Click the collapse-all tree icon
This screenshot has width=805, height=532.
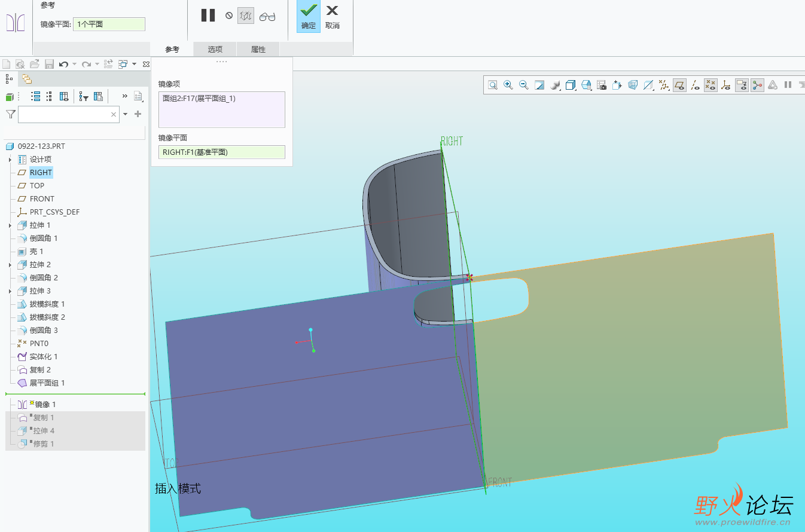49,97
